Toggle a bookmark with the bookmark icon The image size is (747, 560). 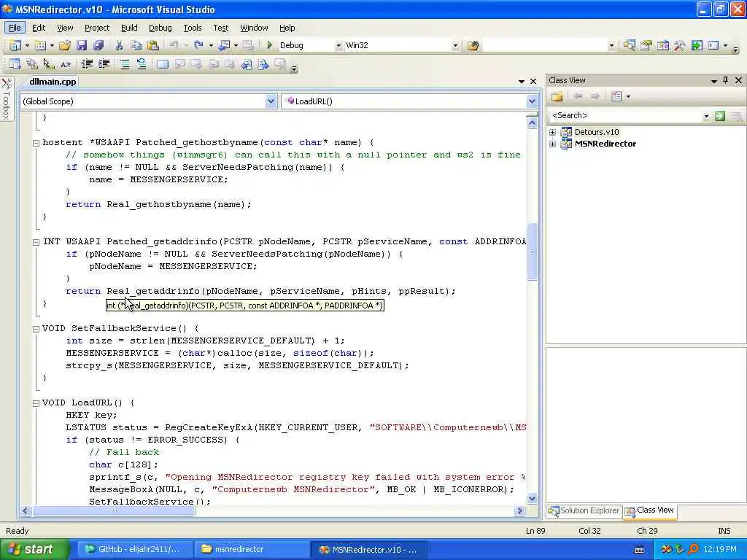pyautogui.click(x=163, y=64)
